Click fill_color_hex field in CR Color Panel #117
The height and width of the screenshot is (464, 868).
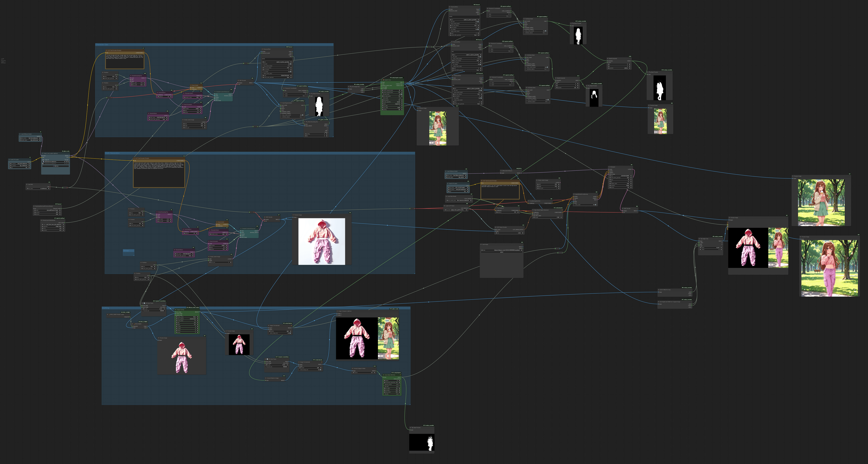tap(277, 367)
